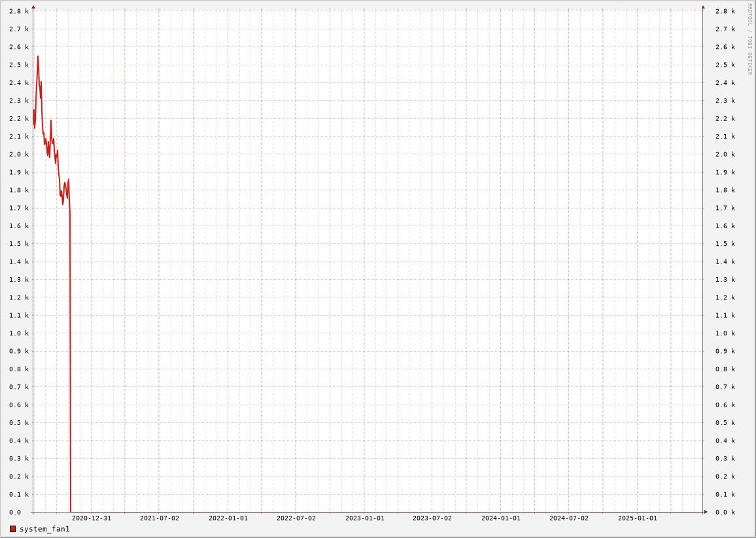Click the arrowhead atop the left y-axis
The width and height of the screenshot is (756, 538).
point(33,7)
